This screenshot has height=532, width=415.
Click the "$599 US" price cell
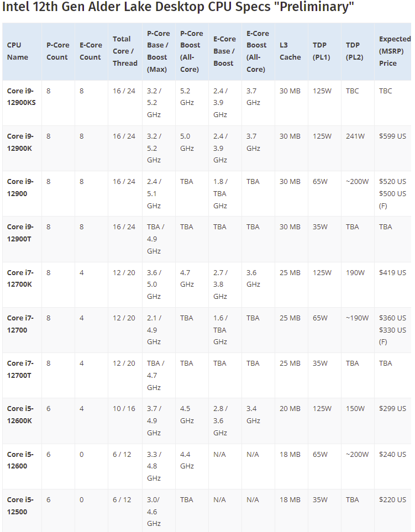point(392,136)
